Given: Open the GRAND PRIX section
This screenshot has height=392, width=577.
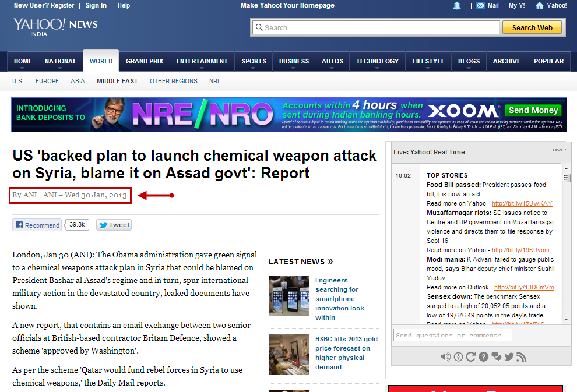Looking at the screenshot, I should click(x=145, y=61).
